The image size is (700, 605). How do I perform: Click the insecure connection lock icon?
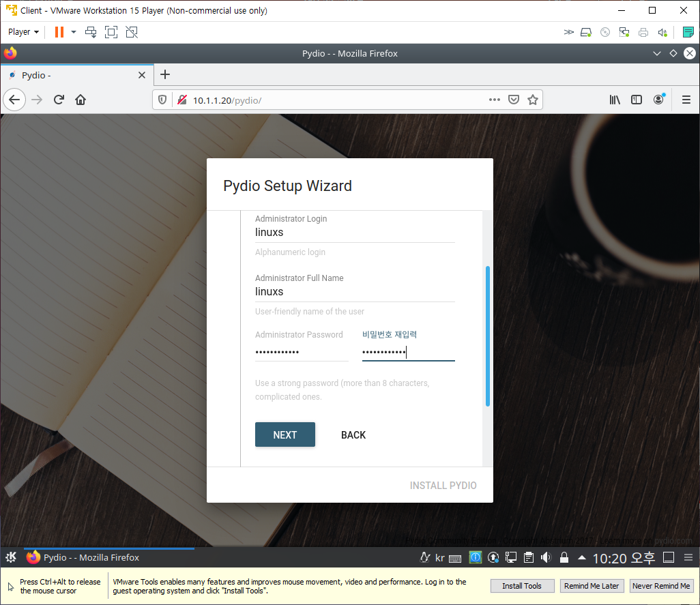[x=181, y=100]
